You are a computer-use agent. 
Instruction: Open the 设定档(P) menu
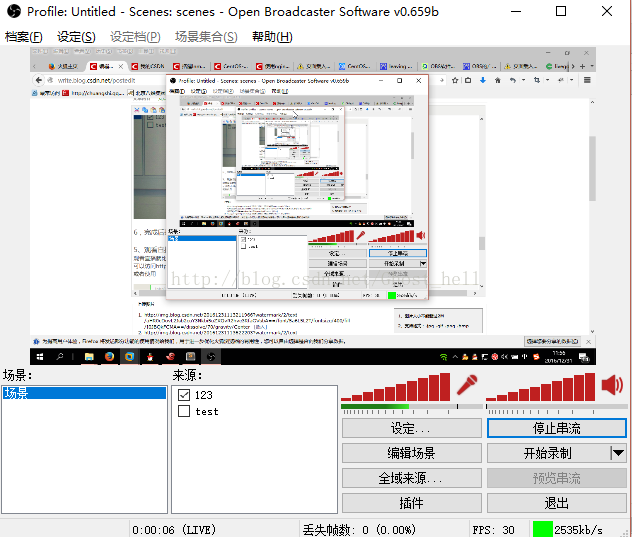135,37
